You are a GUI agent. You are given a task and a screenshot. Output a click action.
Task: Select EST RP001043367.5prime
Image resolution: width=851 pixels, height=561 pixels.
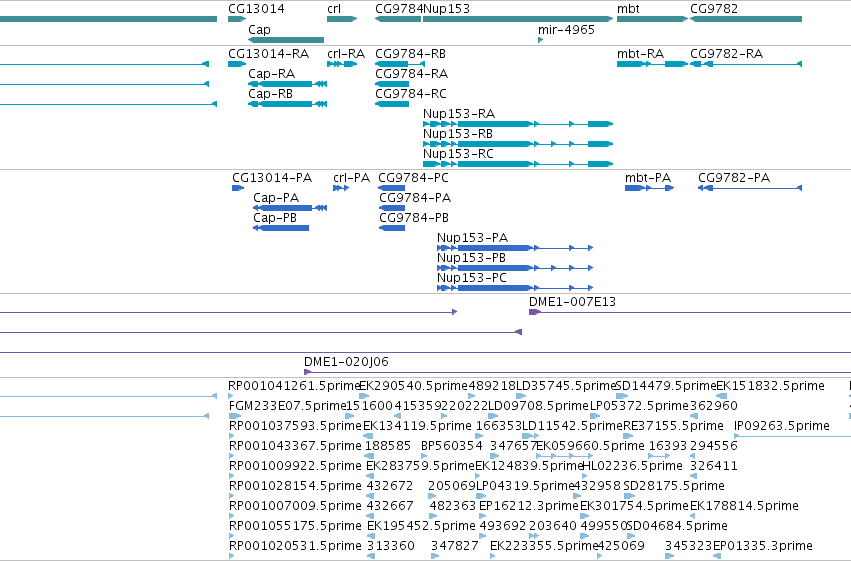[x=295, y=446]
